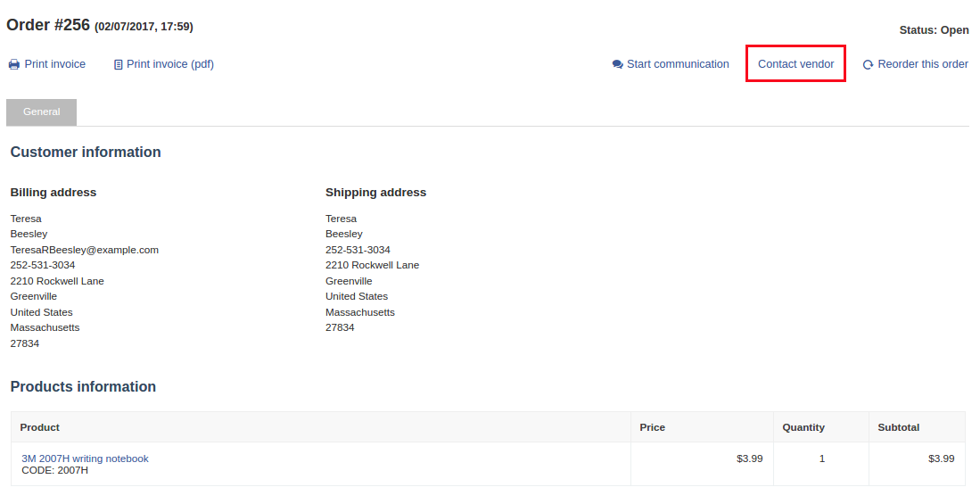Click the printer icon beside Print invoice

pyautogui.click(x=13, y=64)
